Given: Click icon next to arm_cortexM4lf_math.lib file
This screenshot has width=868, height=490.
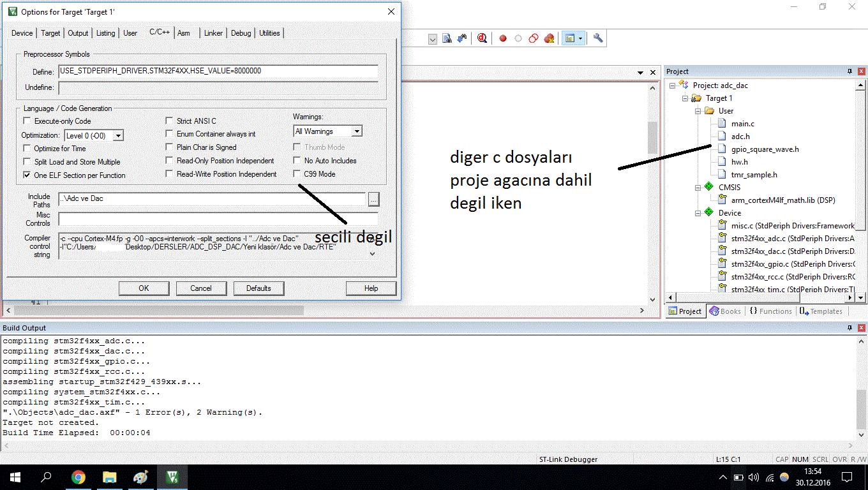Looking at the screenshot, I should click(x=721, y=200).
